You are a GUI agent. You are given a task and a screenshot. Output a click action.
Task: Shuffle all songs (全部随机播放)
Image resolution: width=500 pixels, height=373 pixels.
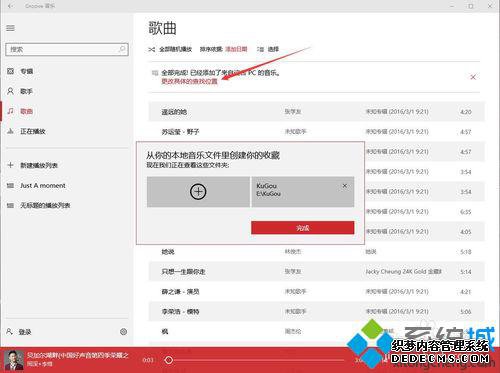[x=170, y=49]
